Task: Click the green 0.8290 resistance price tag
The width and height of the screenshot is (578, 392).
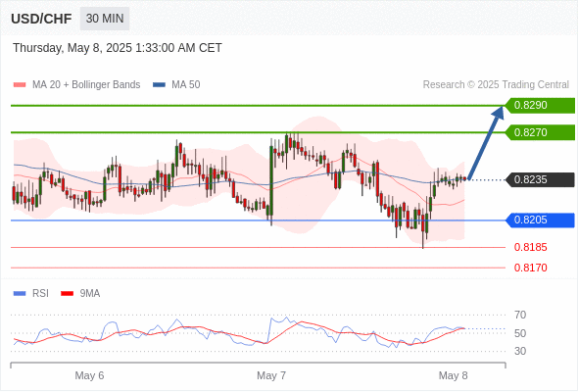Action: [540, 106]
